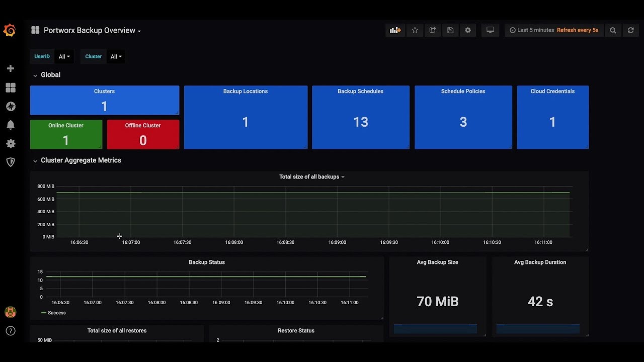Click the 3 Schedule Policies value

click(x=463, y=122)
